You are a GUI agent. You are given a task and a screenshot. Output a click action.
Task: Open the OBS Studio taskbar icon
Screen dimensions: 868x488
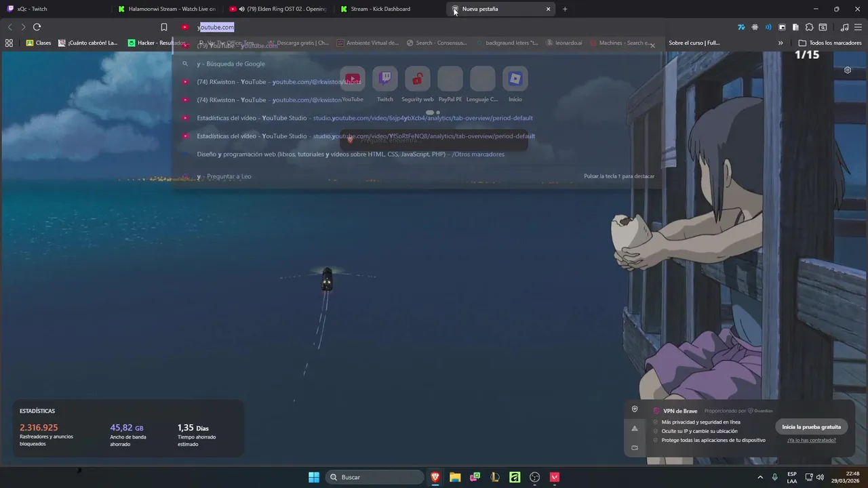click(x=535, y=477)
